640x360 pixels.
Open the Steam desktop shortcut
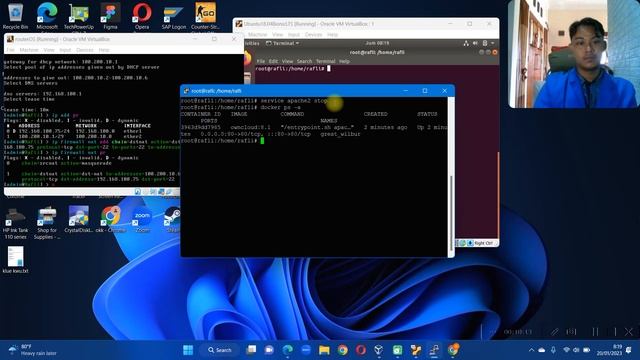[173, 220]
